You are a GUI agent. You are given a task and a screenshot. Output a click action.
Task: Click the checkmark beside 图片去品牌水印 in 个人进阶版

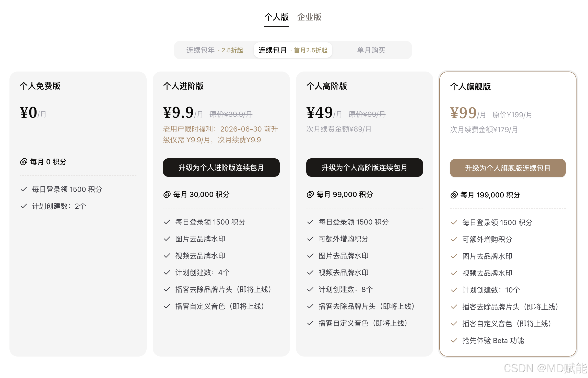tap(167, 239)
